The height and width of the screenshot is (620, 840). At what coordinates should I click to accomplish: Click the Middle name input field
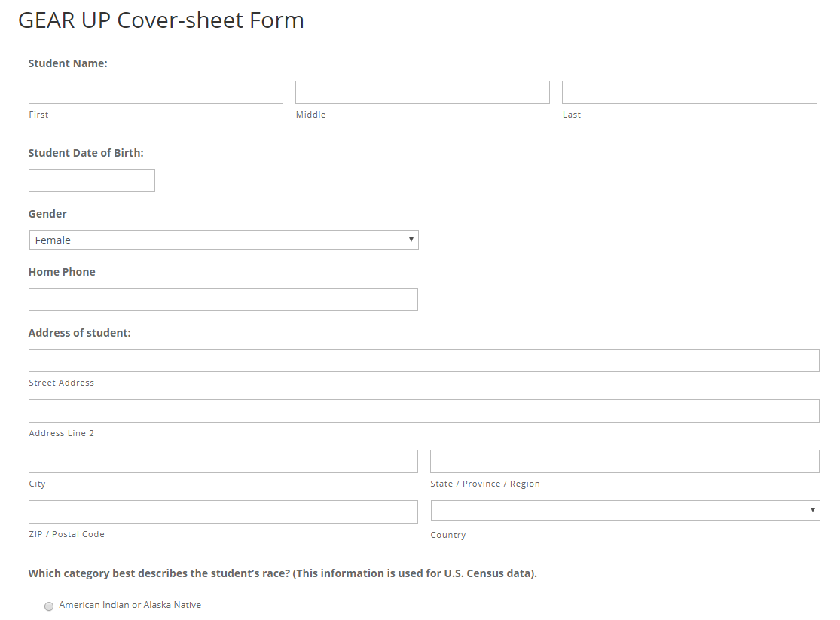tap(423, 92)
